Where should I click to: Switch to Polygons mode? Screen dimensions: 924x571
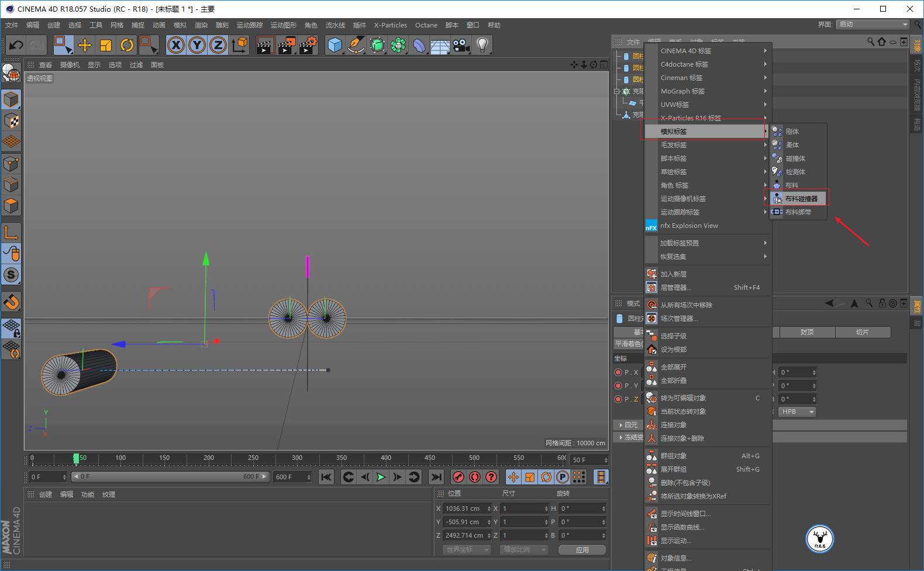coord(11,206)
